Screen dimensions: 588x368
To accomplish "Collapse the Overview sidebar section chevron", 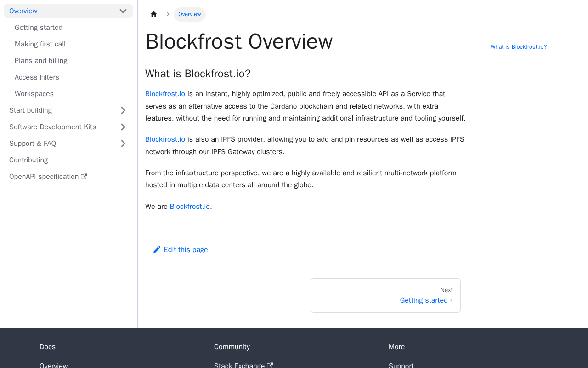I will point(123,11).
